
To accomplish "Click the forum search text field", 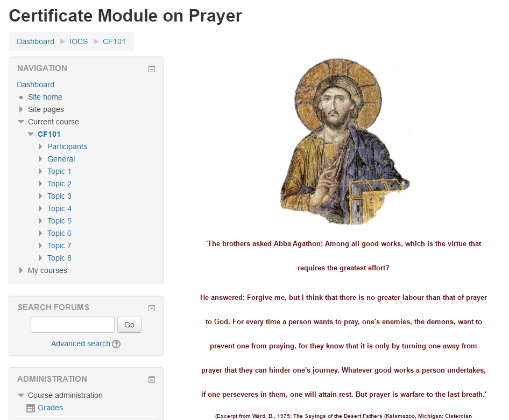I will 73,325.
